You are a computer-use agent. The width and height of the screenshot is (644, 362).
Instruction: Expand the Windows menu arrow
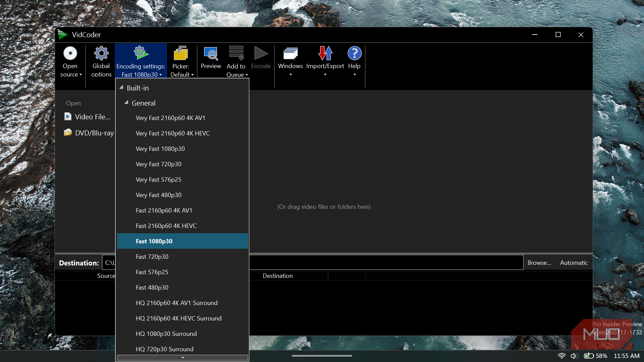290,75
